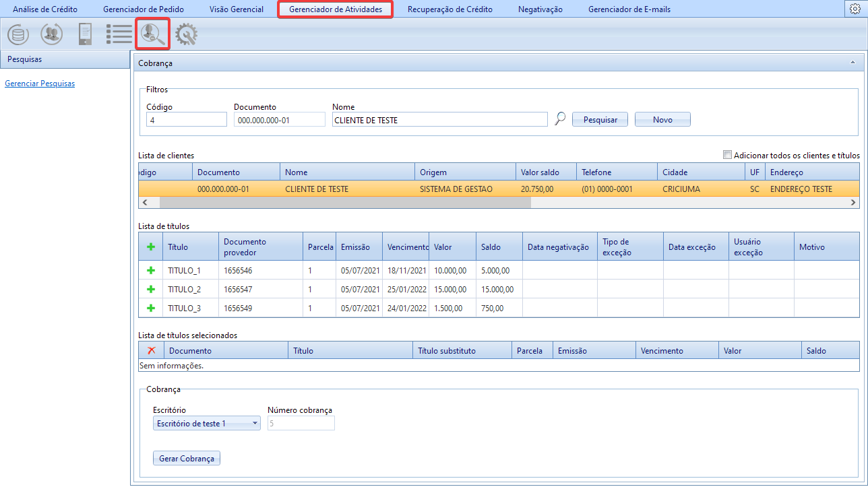Click document number 1656549
This screenshot has width=868, height=487.
point(238,308)
